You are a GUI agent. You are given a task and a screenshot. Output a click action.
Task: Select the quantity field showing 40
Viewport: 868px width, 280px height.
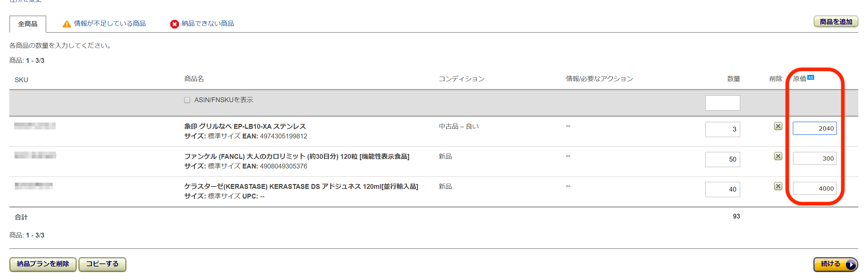point(722,190)
